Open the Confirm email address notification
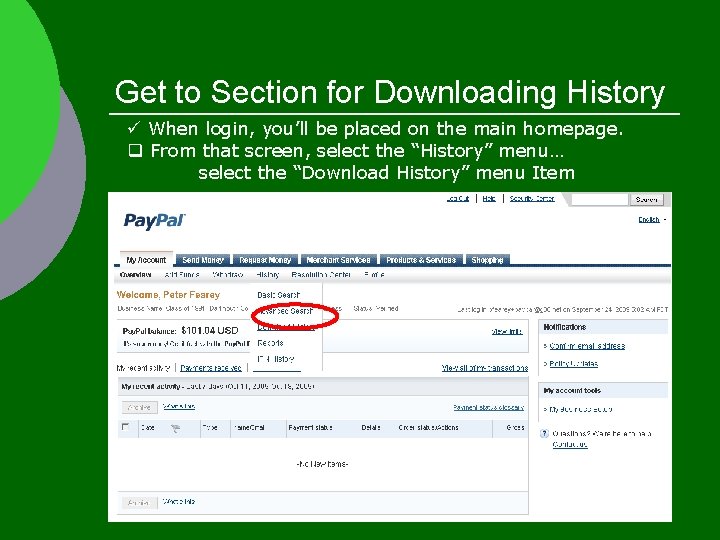The image size is (720, 540). coord(587,346)
